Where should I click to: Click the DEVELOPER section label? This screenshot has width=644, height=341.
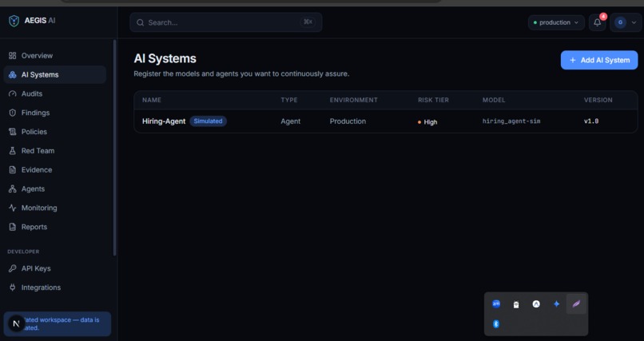click(x=23, y=252)
